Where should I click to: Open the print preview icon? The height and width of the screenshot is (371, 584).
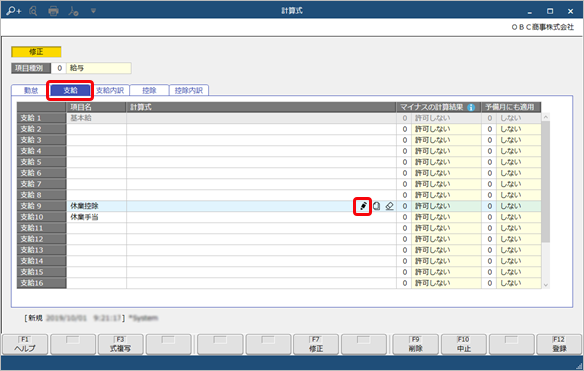coord(33,11)
